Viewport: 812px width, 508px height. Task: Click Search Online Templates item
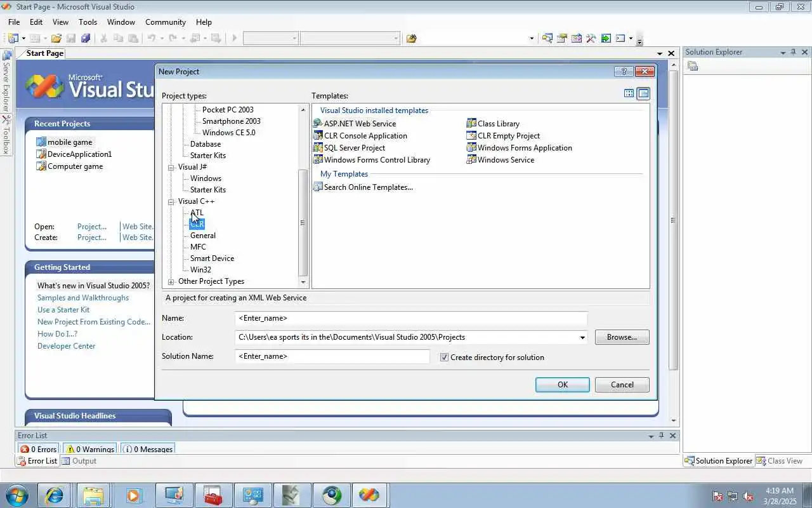[363, 187]
